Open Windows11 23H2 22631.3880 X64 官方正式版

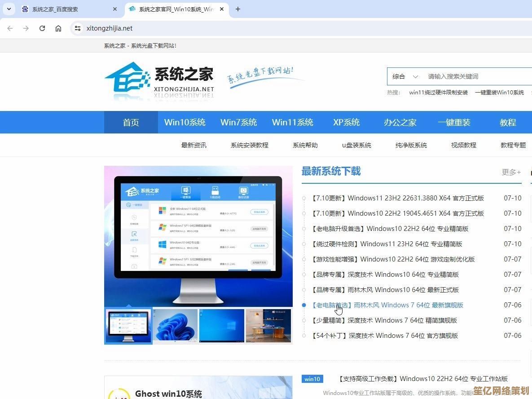point(398,198)
